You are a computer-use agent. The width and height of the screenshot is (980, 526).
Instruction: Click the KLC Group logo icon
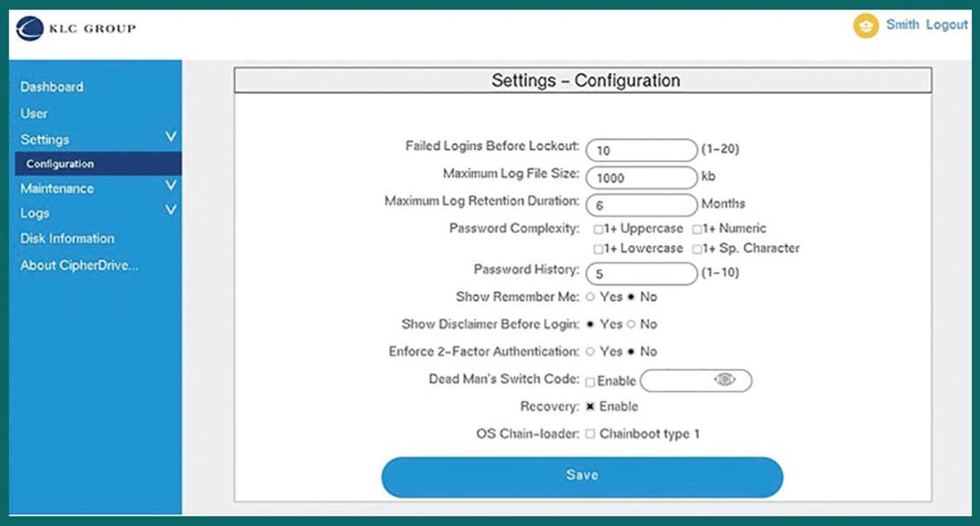point(29,28)
